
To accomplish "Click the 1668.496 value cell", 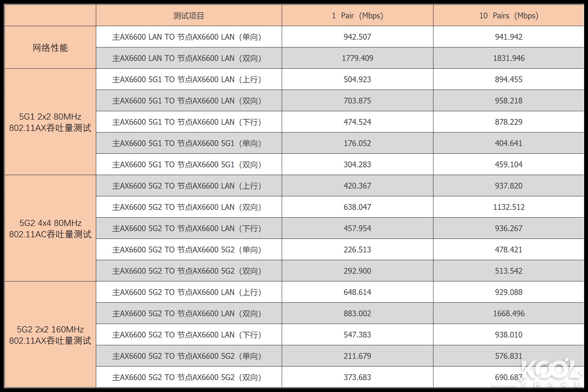I will pyautogui.click(x=509, y=314).
